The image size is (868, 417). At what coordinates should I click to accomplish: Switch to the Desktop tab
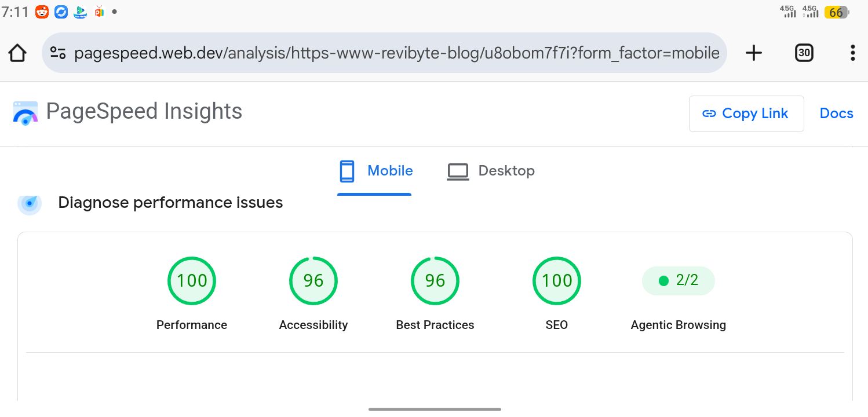[x=490, y=171]
